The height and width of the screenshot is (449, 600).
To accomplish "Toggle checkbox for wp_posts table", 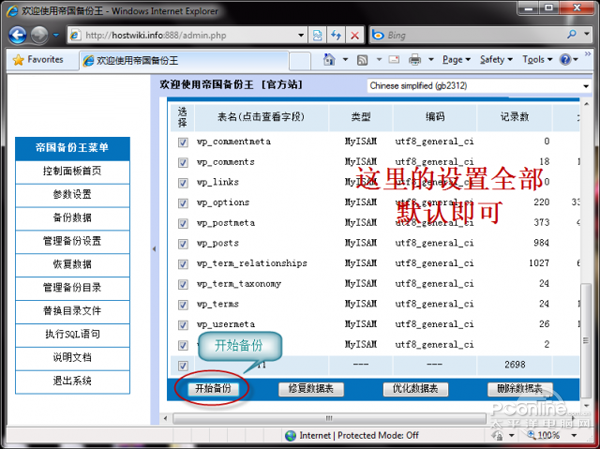I will coord(183,243).
